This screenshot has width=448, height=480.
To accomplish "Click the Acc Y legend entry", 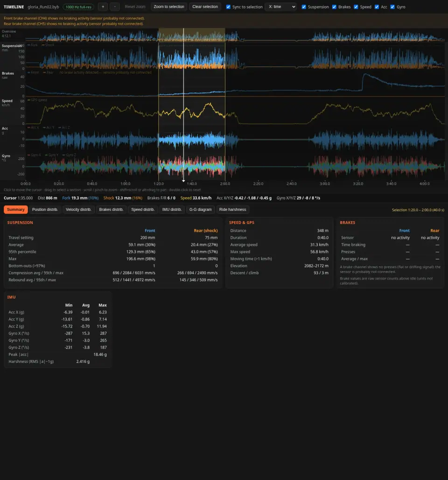I will (x=49, y=128).
